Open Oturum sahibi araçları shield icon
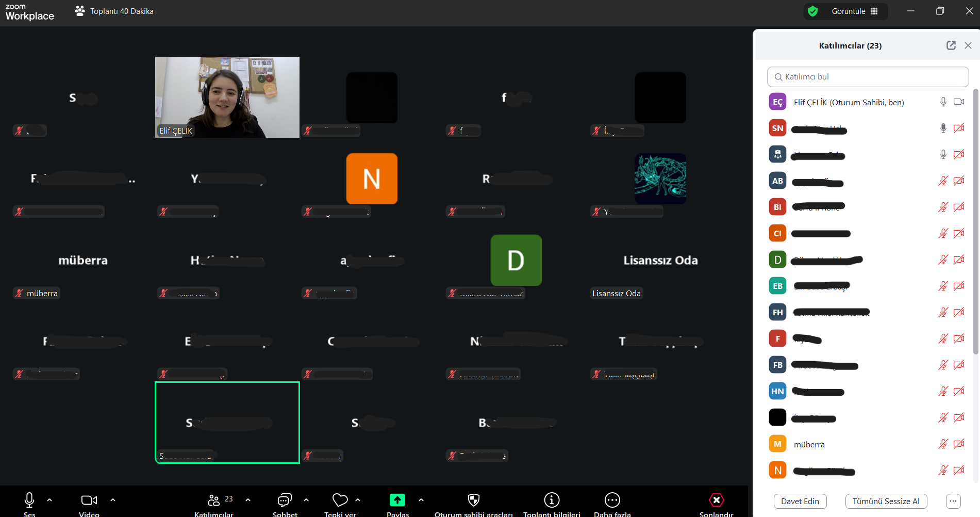The width and height of the screenshot is (980, 517). [x=473, y=500]
